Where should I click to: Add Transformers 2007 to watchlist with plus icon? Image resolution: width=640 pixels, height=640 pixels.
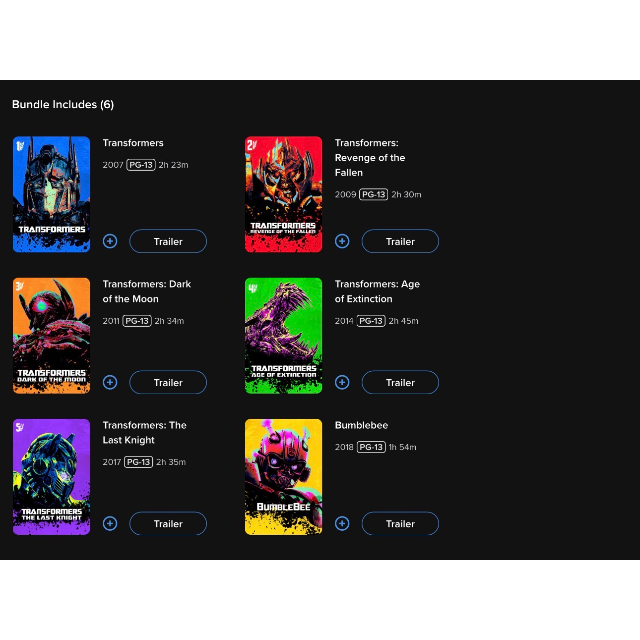tap(110, 241)
